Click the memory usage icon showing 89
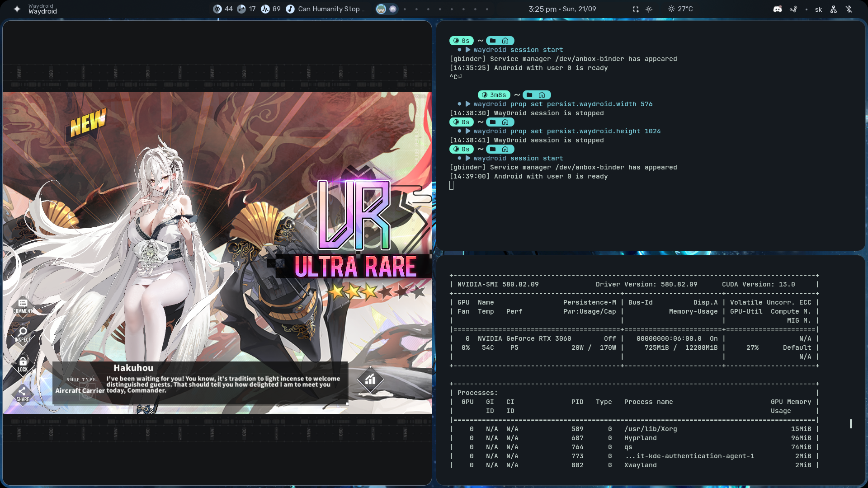The height and width of the screenshot is (488, 868). [x=265, y=9]
